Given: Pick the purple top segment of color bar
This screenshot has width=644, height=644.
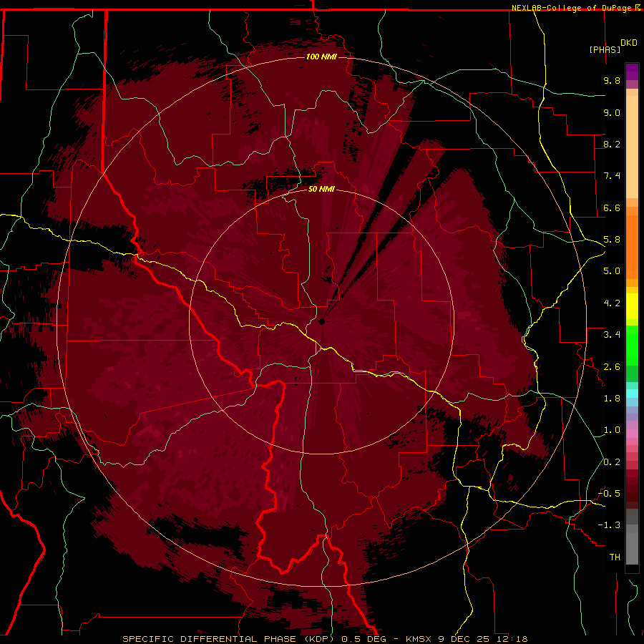Looking at the screenshot, I should click(x=632, y=72).
